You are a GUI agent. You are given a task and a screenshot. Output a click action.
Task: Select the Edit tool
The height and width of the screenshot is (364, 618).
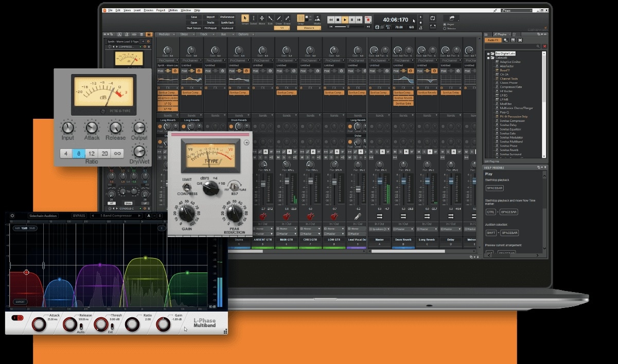pyautogui.click(x=271, y=19)
